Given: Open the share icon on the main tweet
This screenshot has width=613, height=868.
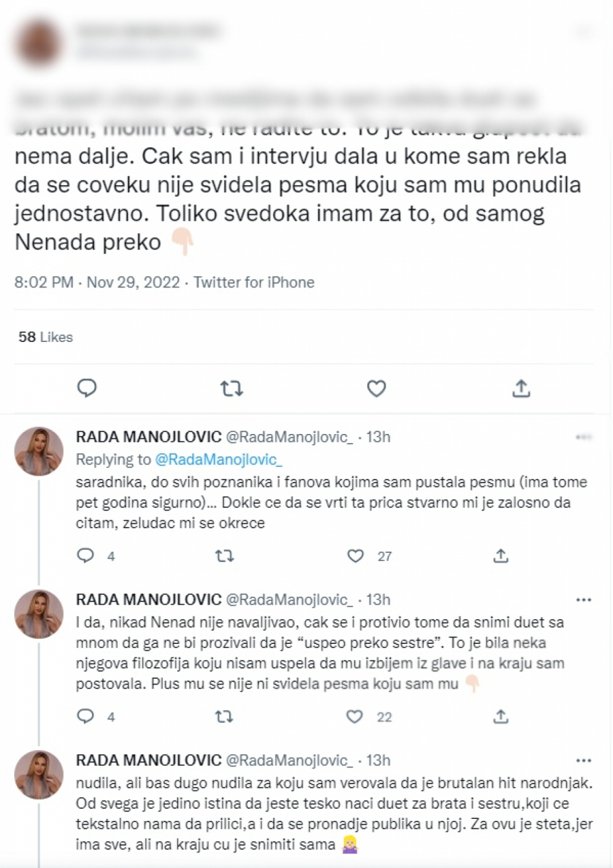Looking at the screenshot, I should [x=522, y=388].
